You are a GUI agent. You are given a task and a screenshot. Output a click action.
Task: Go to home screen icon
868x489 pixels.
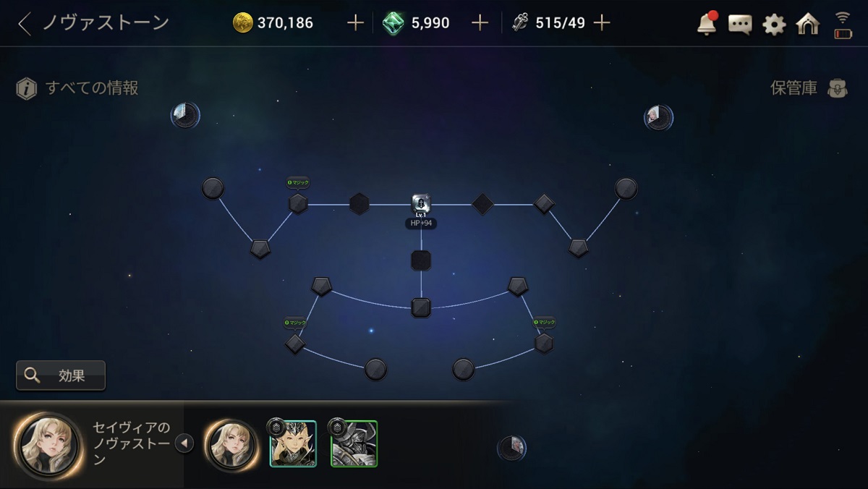point(807,24)
